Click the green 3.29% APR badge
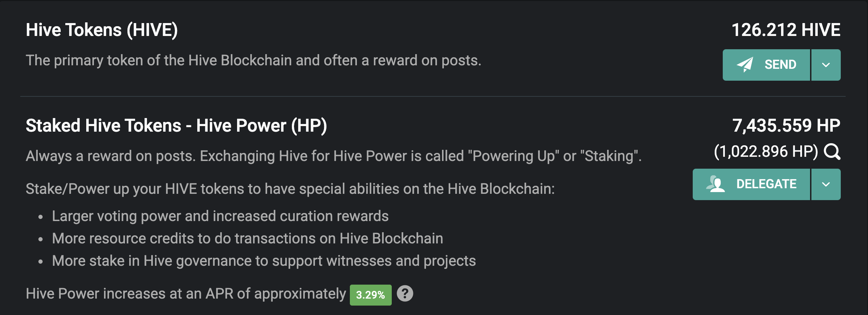The height and width of the screenshot is (315, 868). point(370,295)
